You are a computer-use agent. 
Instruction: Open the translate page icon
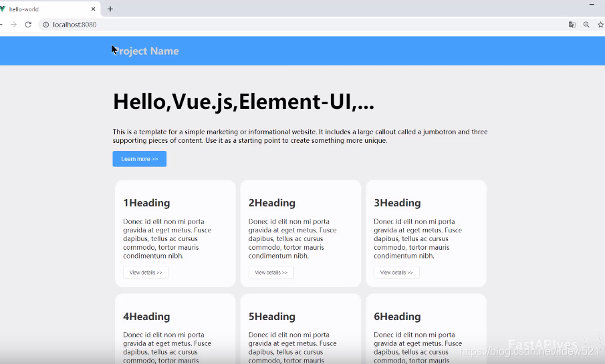(572, 25)
